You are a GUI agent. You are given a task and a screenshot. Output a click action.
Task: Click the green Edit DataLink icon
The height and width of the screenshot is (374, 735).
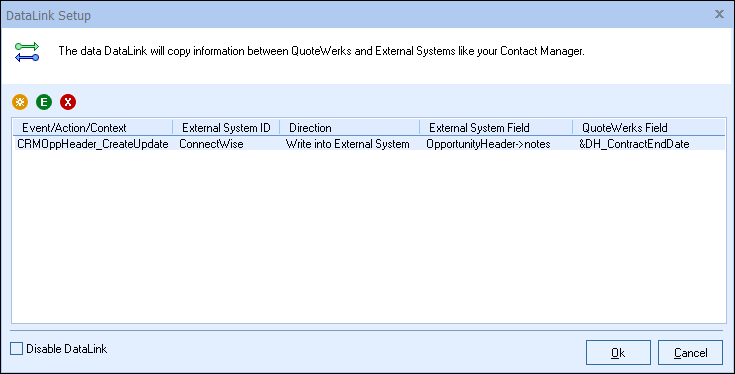[x=44, y=102]
